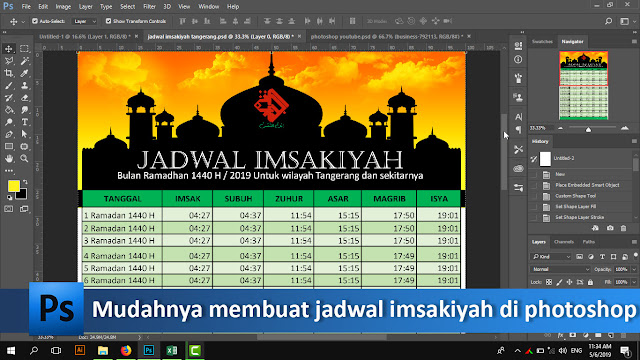
Task: Toggle layer filtering on/off switch
Action: [x=636, y=256]
